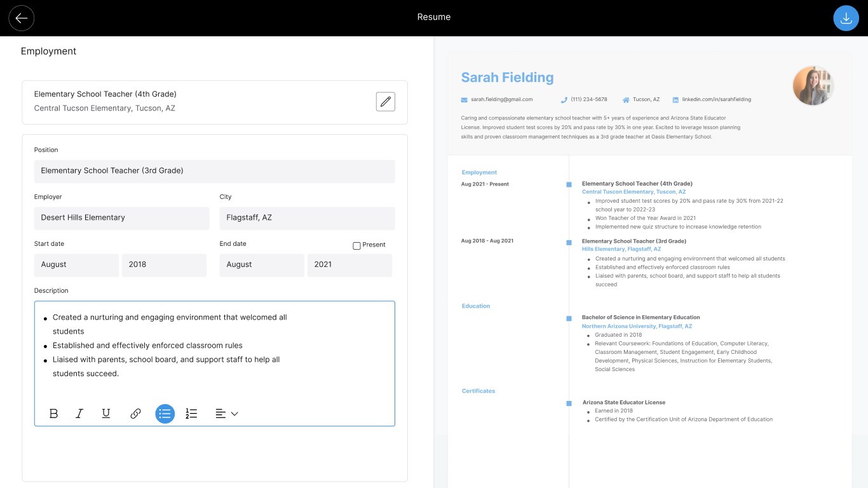Toggle bold formatting in description
Image resolution: width=868 pixels, height=488 pixels.
(x=53, y=414)
